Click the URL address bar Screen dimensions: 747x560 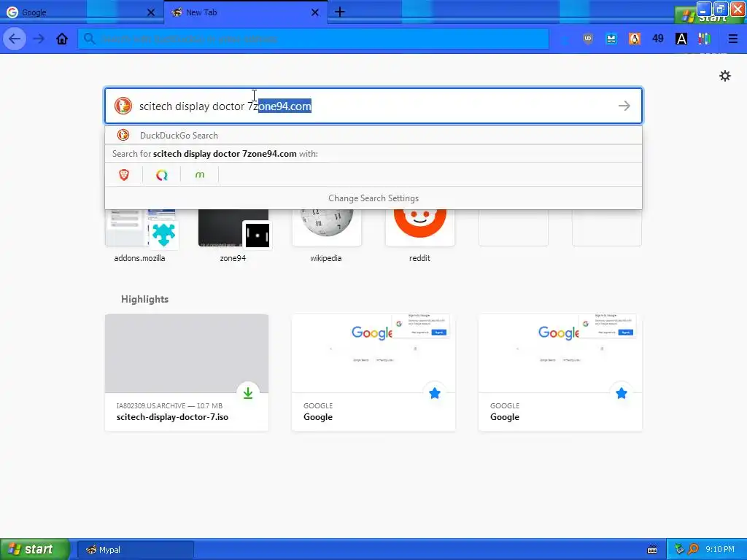[314, 39]
